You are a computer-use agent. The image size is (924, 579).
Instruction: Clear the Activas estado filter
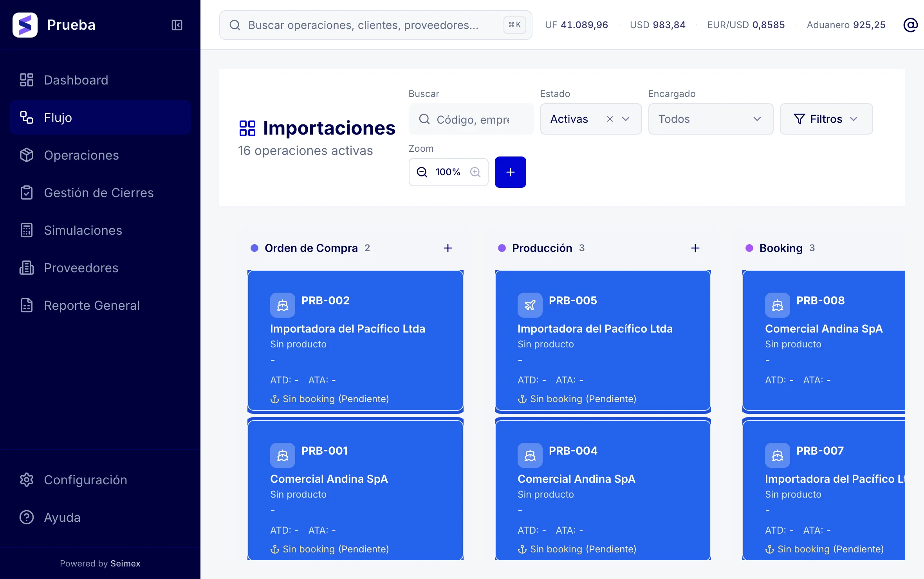click(610, 119)
